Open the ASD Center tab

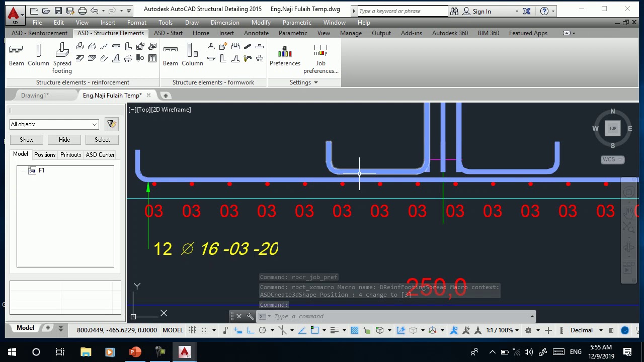coord(100,155)
